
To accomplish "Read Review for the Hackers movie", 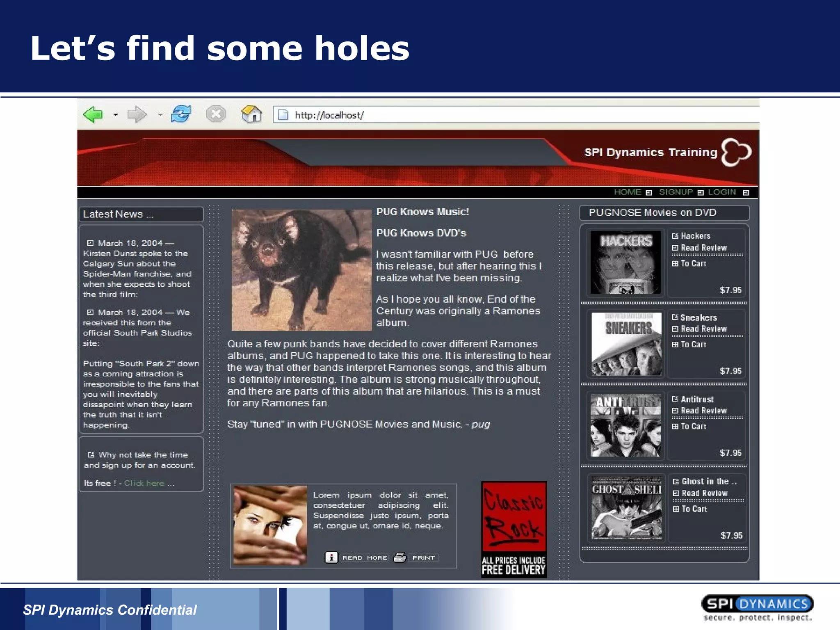I will (703, 248).
